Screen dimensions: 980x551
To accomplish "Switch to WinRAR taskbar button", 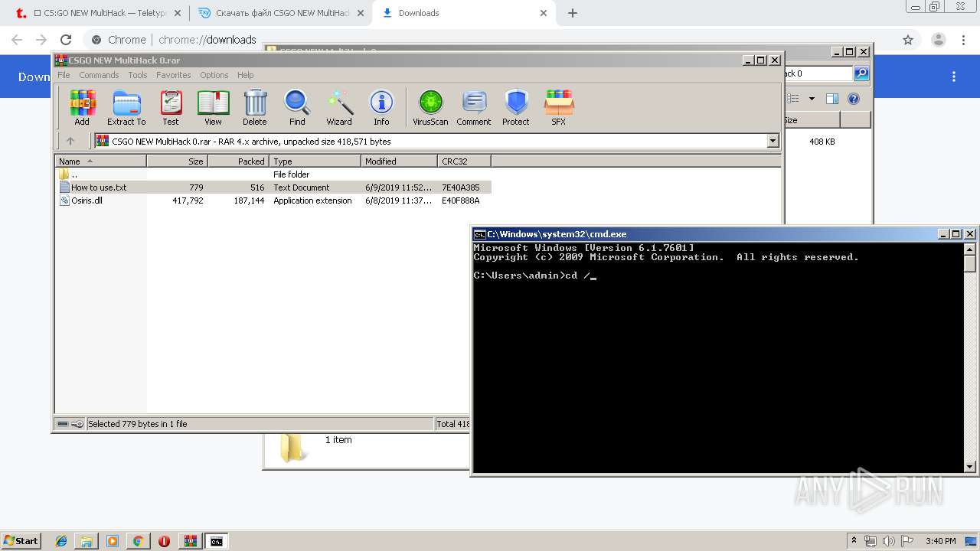I will (190, 541).
